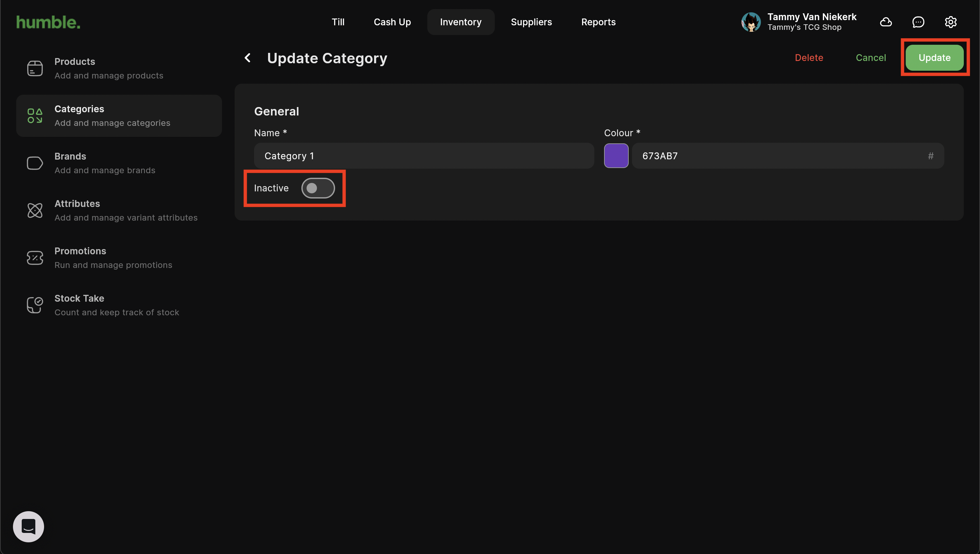Toggle the Inactive switch
This screenshot has height=554, width=980.
[318, 188]
